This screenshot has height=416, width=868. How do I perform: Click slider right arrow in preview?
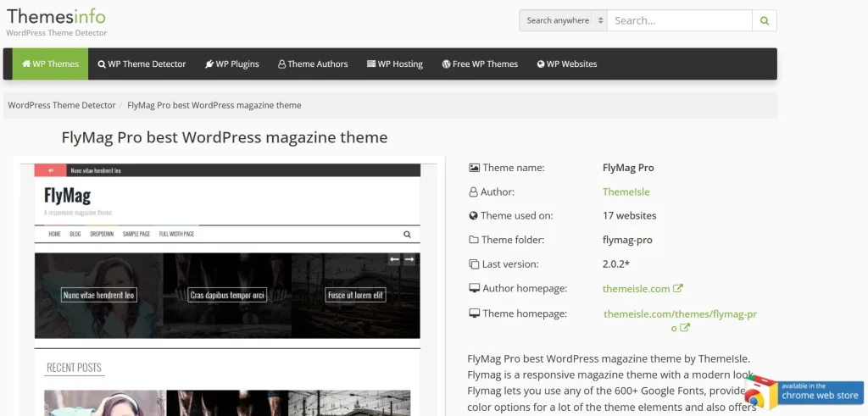(409, 259)
